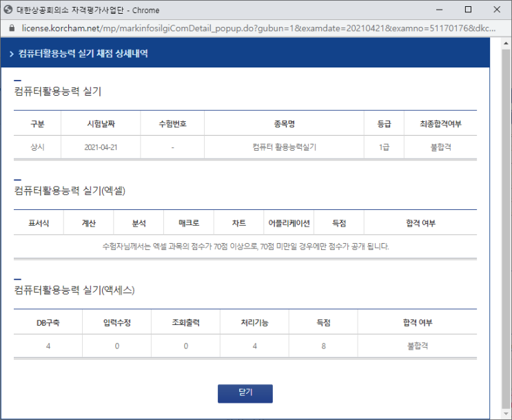This screenshot has width=512, height=420.
Task: Click the vertical scrollbar thumb
Action: point(506,229)
